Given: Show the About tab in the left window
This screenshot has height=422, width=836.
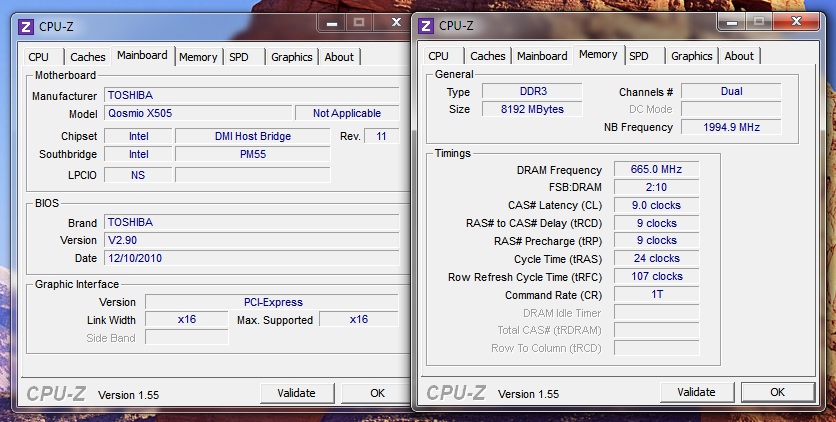Looking at the screenshot, I should [x=339, y=57].
